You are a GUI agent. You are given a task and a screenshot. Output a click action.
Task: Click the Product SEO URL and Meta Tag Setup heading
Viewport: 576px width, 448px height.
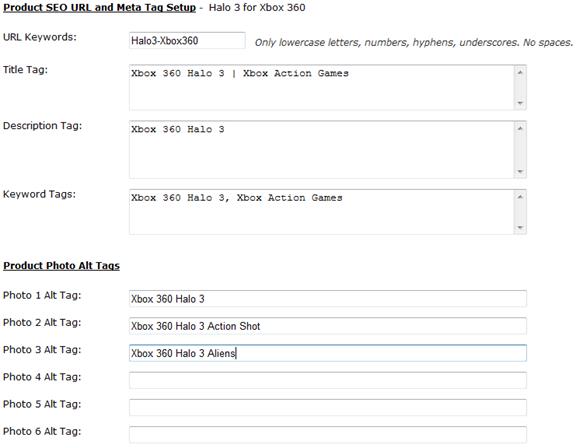click(100, 7)
